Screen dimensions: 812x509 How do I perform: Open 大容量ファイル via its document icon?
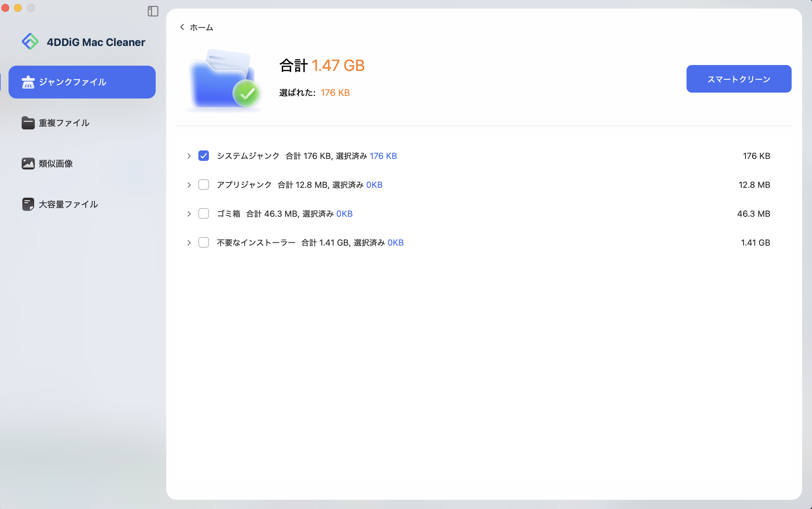coord(28,204)
